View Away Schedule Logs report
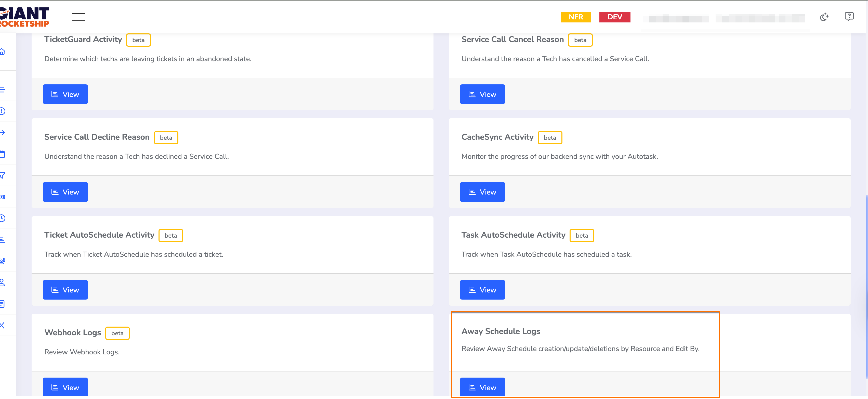The width and height of the screenshot is (868, 399). pyautogui.click(x=482, y=387)
